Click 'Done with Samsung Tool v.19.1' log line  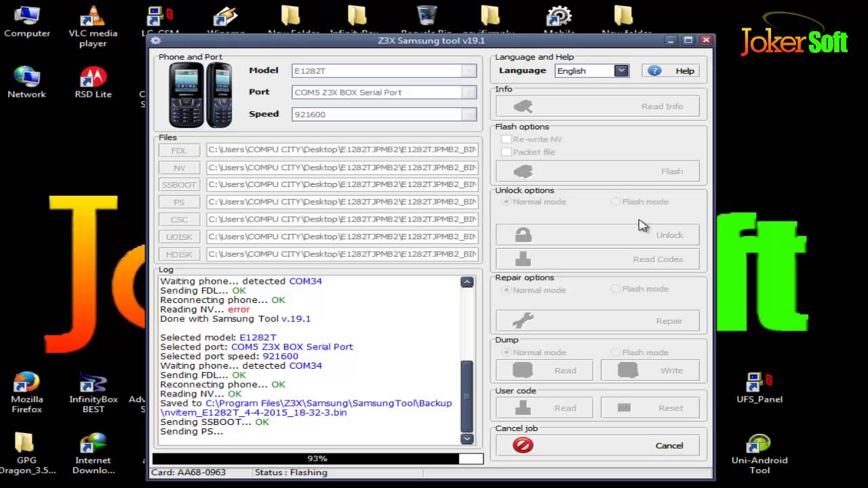coord(235,319)
